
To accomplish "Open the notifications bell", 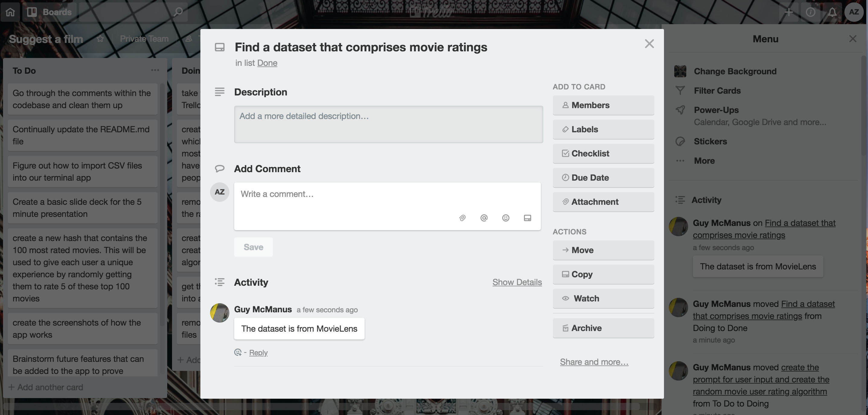I will (x=832, y=12).
